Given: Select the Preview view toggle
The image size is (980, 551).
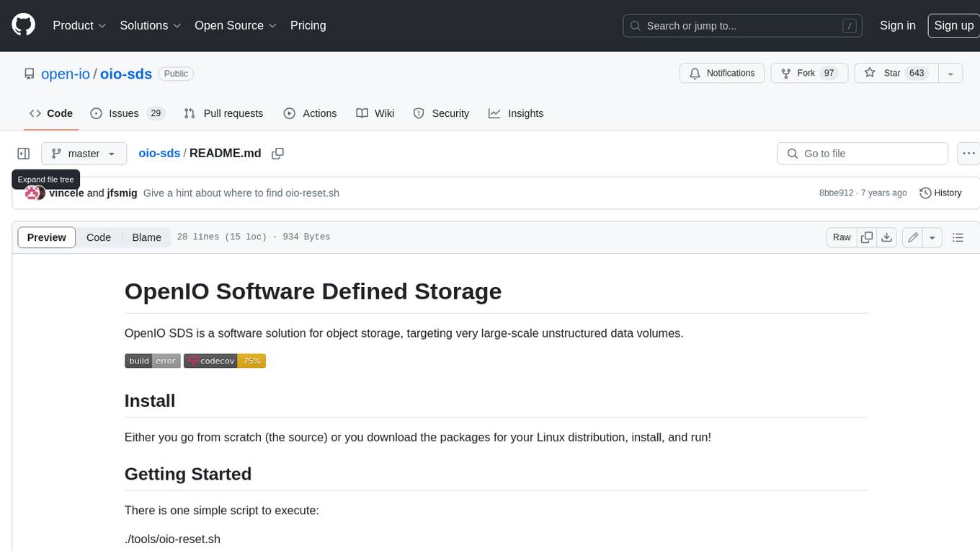Looking at the screenshot, I should pos(47,237).
